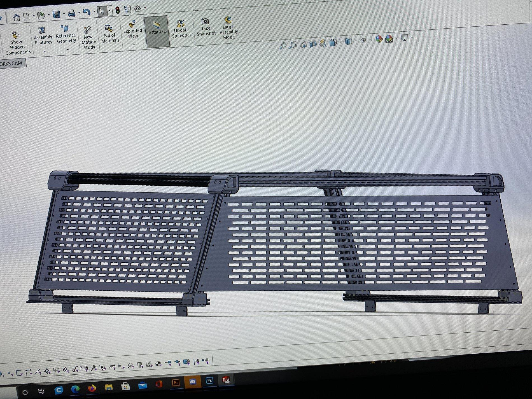Open File Properties list icon
Viewport: 532px width, 399px height.
coord(128,10)
